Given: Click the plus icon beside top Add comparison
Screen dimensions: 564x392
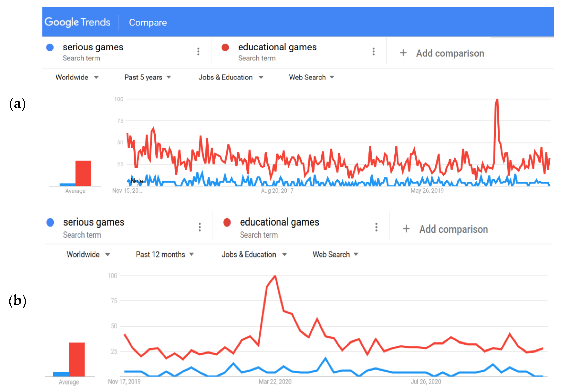Looking at the screenshot, I should [x=403, y=53].
